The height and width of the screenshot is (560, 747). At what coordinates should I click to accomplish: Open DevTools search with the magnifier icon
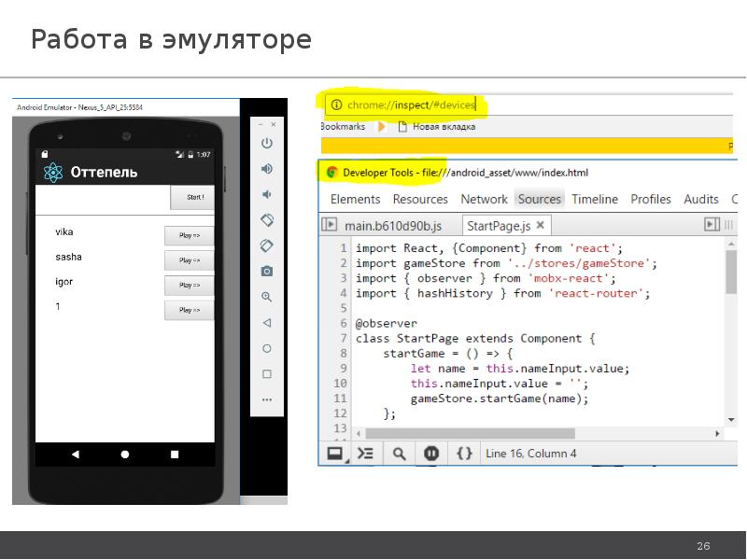[399, 453]
